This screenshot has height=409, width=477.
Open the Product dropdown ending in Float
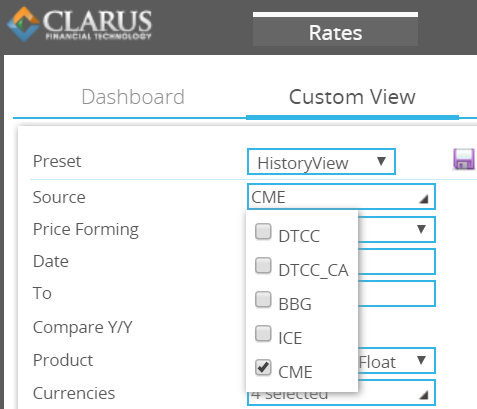click(397, 361)
